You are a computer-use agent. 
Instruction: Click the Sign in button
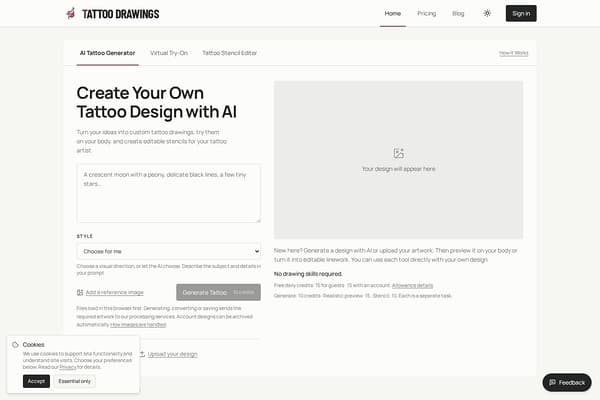(x=521, y=13)
